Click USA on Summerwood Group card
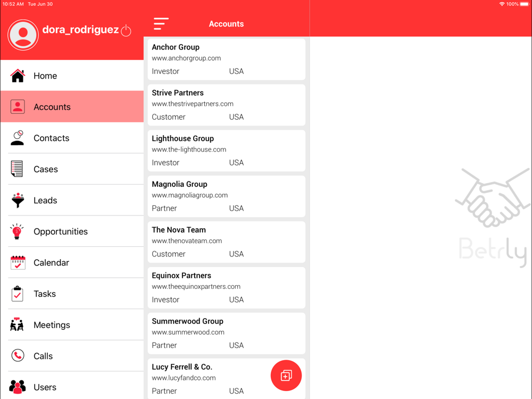This screenshot has height=399, width=532. click(237, 345)
